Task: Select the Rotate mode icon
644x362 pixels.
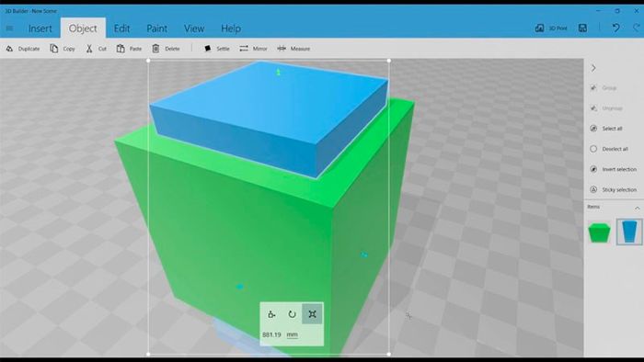Action: point(292,314)
